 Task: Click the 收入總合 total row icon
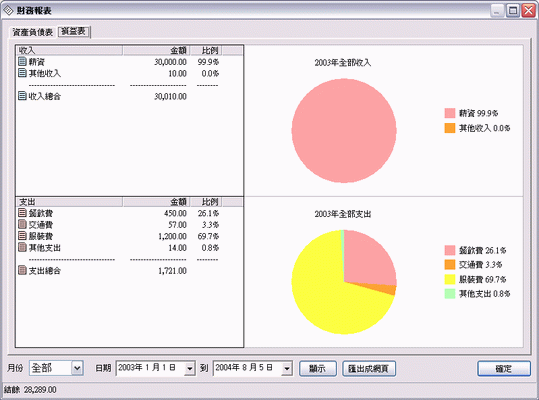tap(22, 96)
